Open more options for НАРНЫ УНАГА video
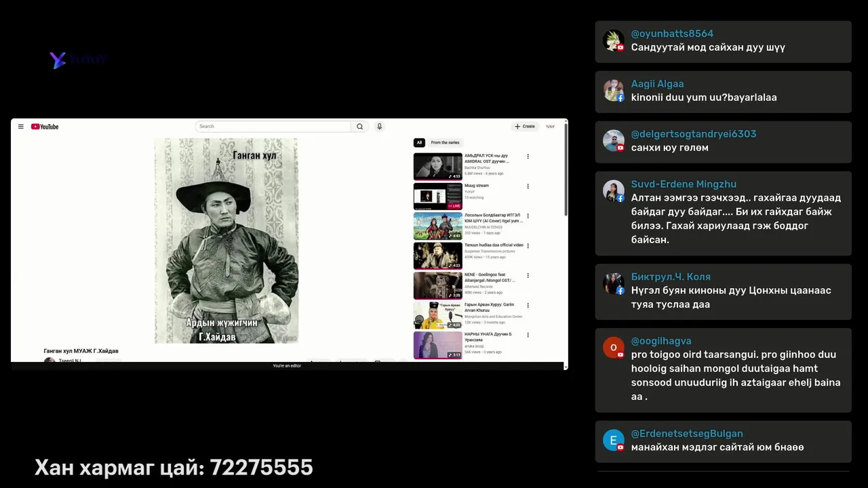The image size is (868, 488). click(x=528, y=335)
